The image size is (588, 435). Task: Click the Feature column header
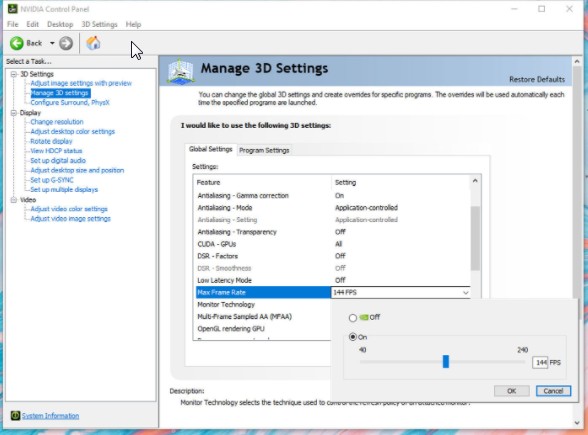pyautogui.click(x=262, y=183)
